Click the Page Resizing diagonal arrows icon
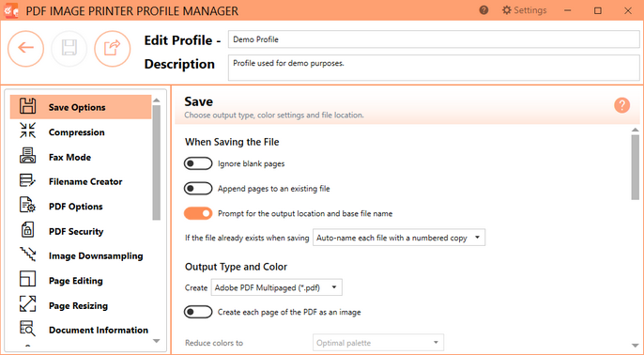This screenshot has height=355, width=644. click(x=28, y=304)
